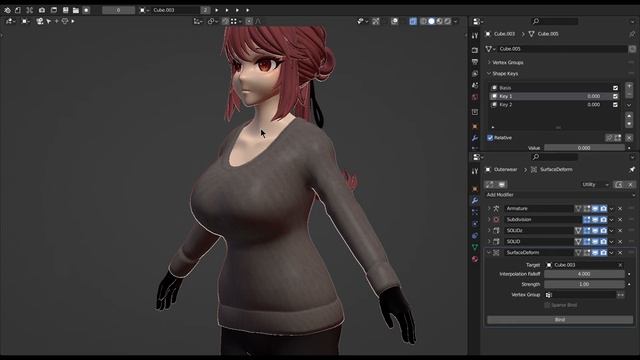Click Cube.003 in the upper panel breadcrumb
640x360 pixels.
tap(504, 34)
